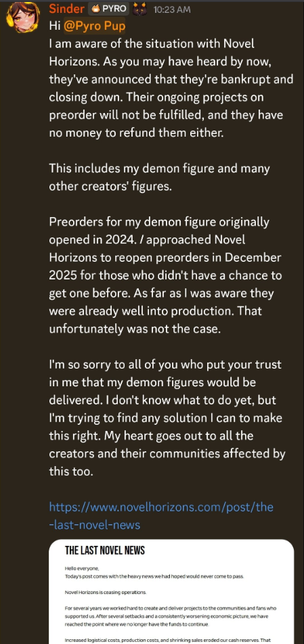Screen dimensions: 304x644
Task: Open the @Pyro Pup mention
Action: tap(95, 26)
